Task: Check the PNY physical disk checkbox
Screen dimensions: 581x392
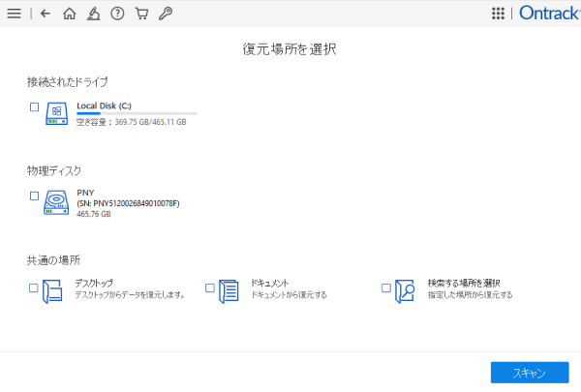Action: click(x=35, y=196)
